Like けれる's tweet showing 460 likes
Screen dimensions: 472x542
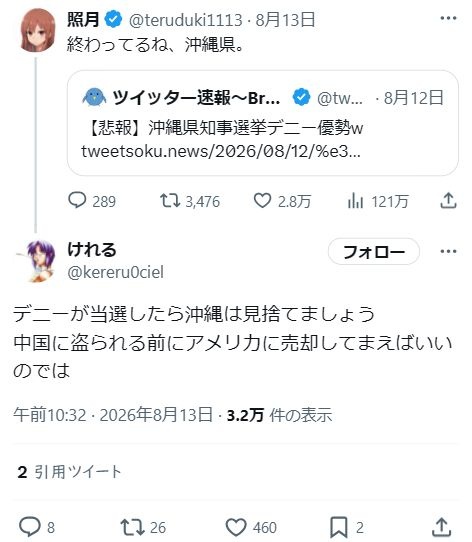pyautogui.click(x=236, y=527)
